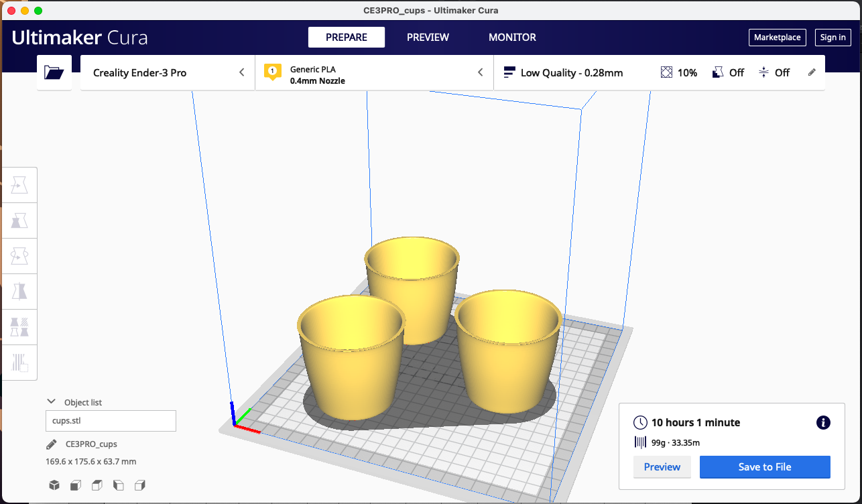Viewport: 862px width, 504px height.
Task: Expand the Creality Ender-3 Pro printer selector
Action: click(168, 72)
